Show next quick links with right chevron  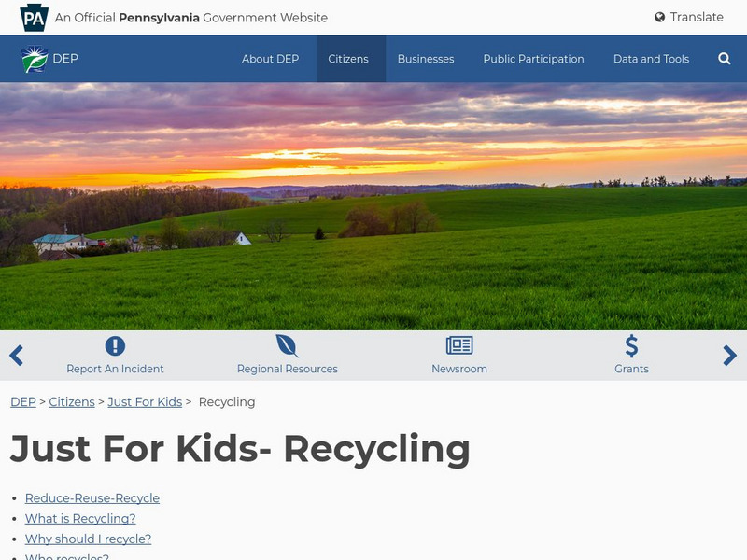click(729, 356)
